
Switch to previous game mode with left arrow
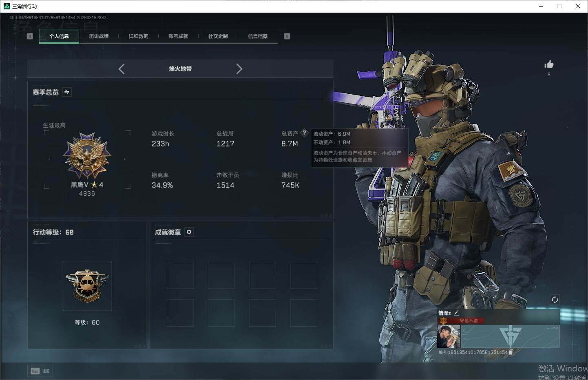point(122,69)
